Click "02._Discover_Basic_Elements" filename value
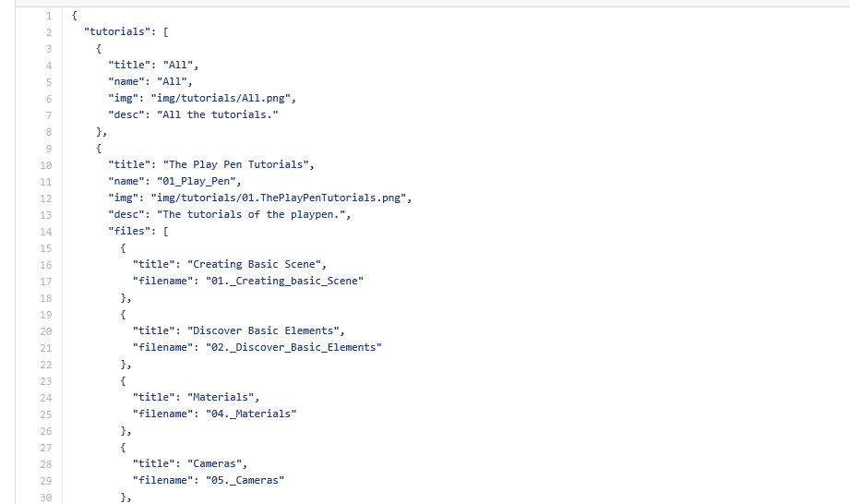850x504 pixels. (293, 347)
